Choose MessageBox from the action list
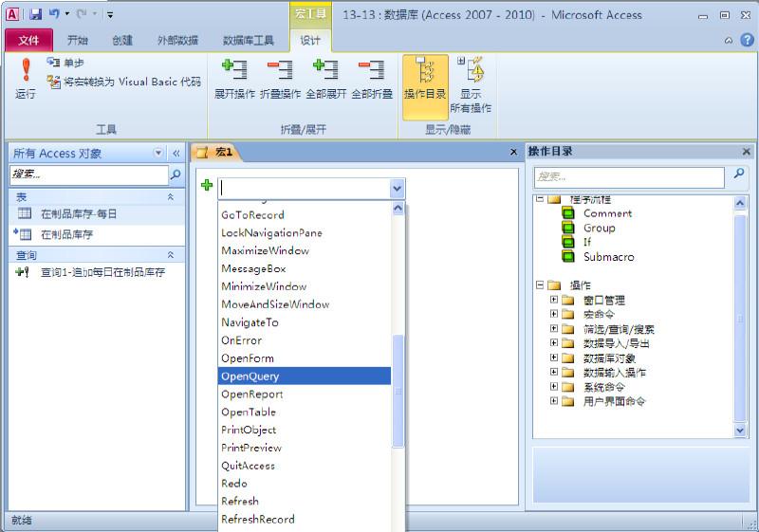This screenshot has height=532, width=759. pos(305,269)
